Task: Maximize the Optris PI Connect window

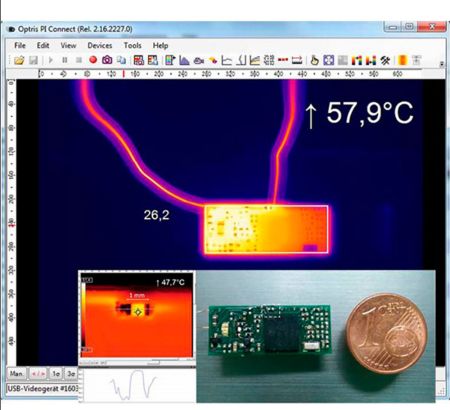Action: click(409, 27)
